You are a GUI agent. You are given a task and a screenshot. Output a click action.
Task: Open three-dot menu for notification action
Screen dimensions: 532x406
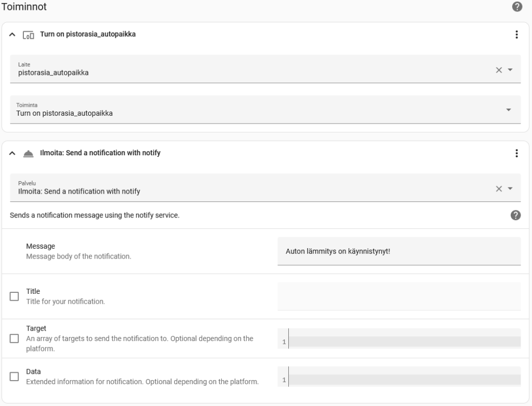tap(516, 153)
